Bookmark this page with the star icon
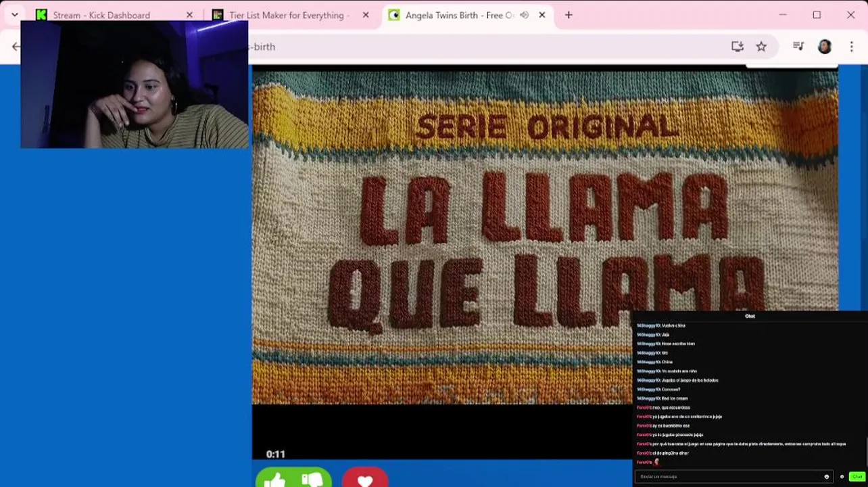 click(761, 47)
